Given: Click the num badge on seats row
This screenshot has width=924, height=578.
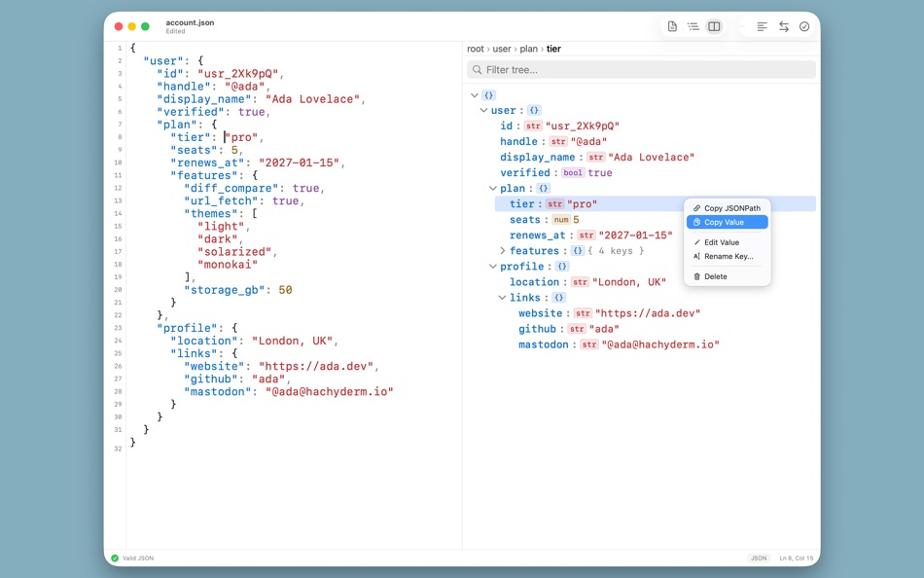Looking at the screenshot, I should [561, 219].
